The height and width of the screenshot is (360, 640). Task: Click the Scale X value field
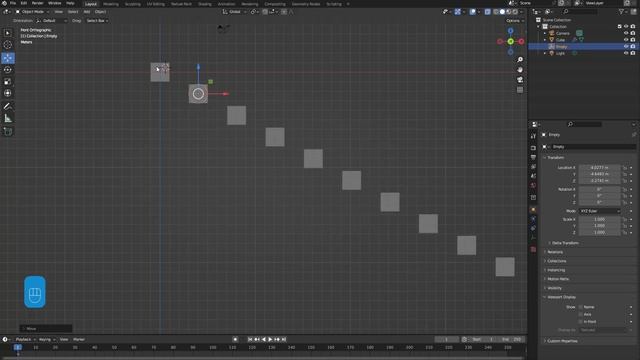coord(600,220)
